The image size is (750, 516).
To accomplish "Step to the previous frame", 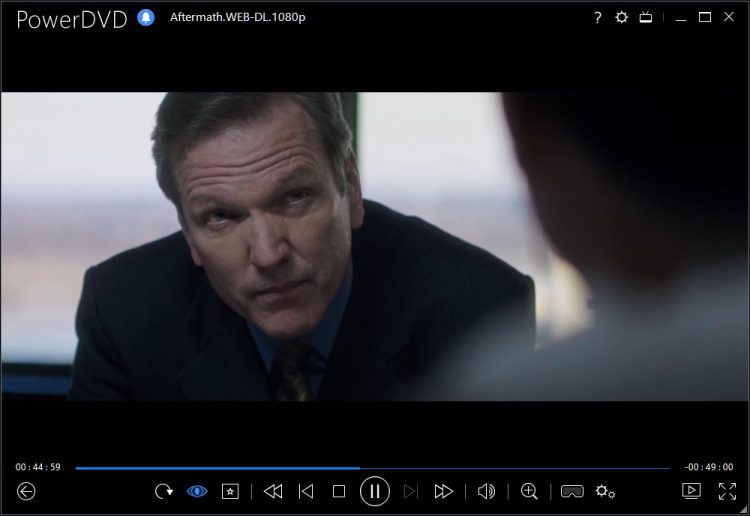I will 307,491.
